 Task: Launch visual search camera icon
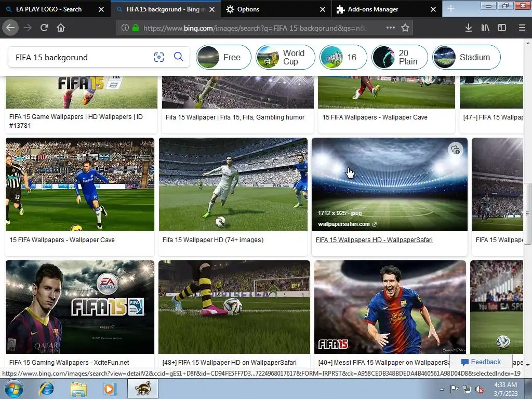pos(159,57)
